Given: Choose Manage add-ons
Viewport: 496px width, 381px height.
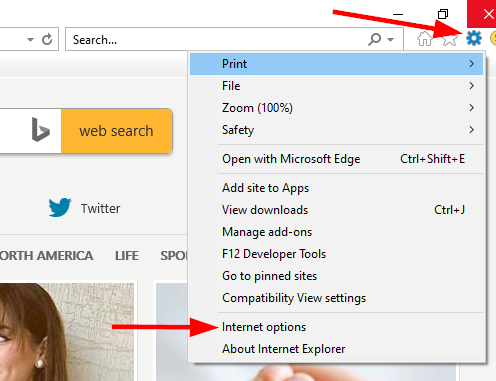Looking at the screenshot, I should click(x=336, y=232).
